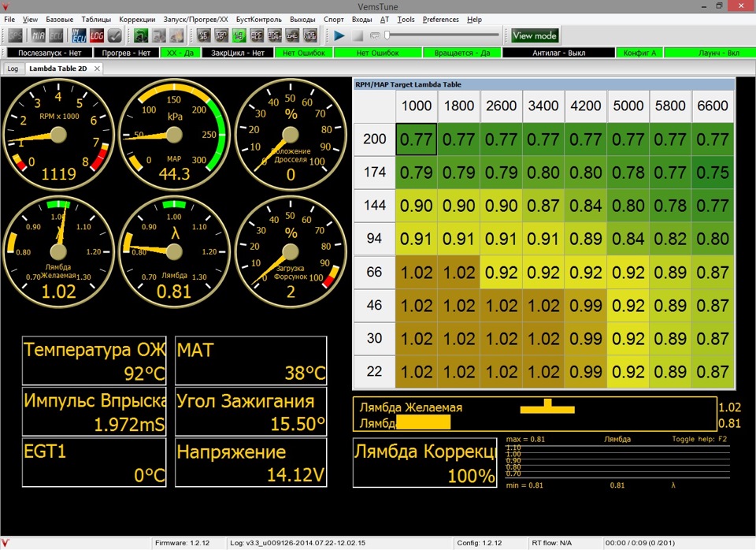Select lambda cell at 200 kPa, 1000 RPM
The height and width of the screenshot is (550, 756).
pyautogui.click(x=417, y=139)
